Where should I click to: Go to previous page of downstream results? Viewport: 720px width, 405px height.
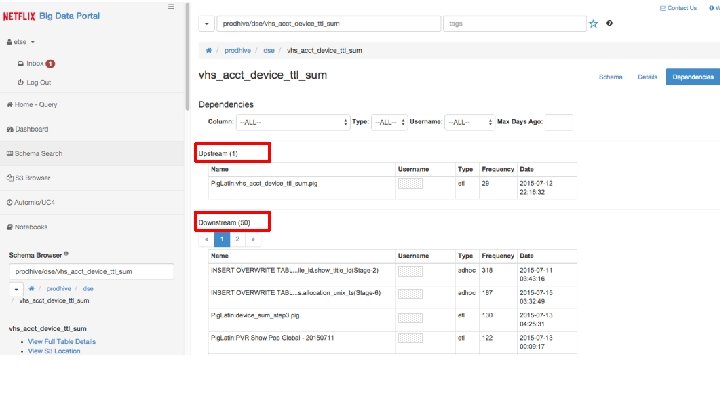pos(207,239)
